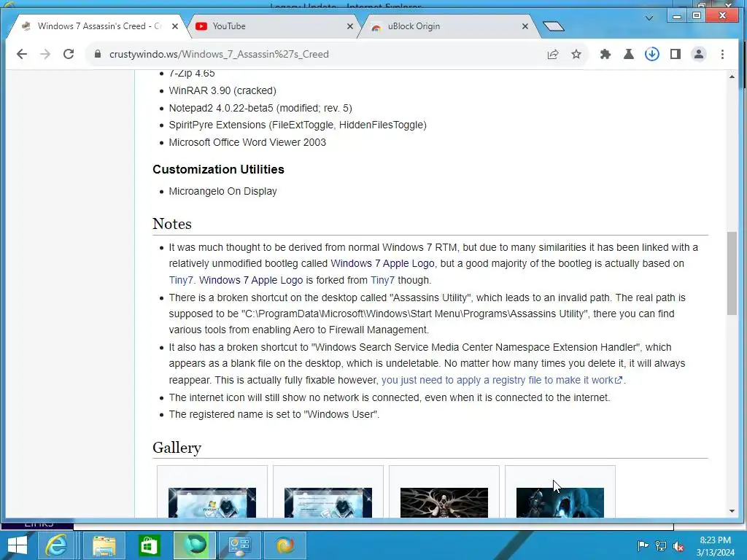The height and width of the screenshot is (560, 747).
Task: Click 'Microangelo On Display' list item
Action: pyautogui.click(x=222, y=192)
